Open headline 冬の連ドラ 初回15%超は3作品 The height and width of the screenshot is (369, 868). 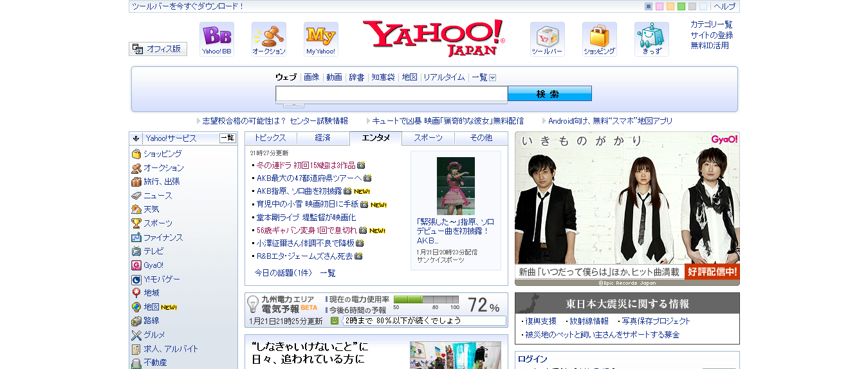click(x=307, y=165)
